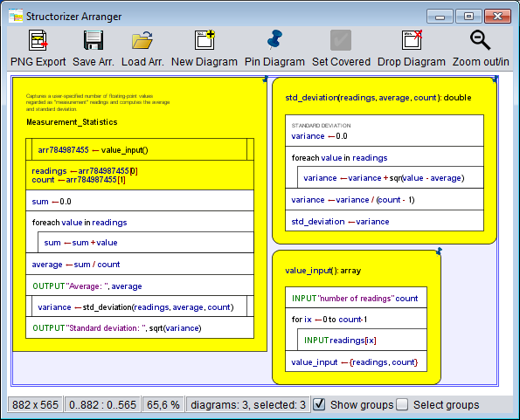Click the Pin Diagram pushpin icon

coord(274,39)
